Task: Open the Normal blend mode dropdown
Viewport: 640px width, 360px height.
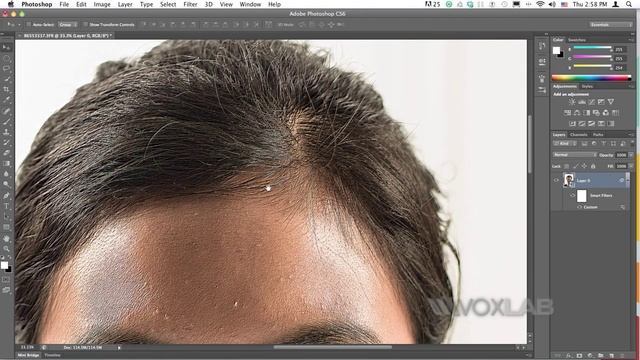Action: 575,155
